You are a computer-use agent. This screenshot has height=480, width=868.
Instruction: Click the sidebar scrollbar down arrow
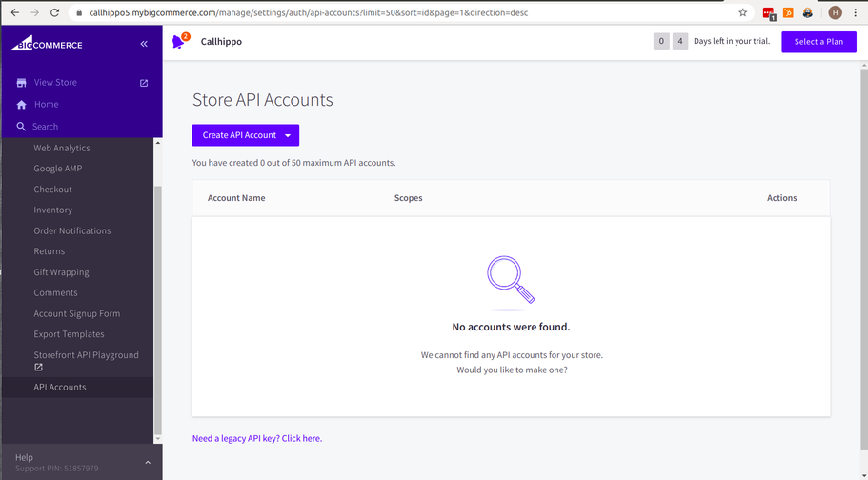(158, 439)
